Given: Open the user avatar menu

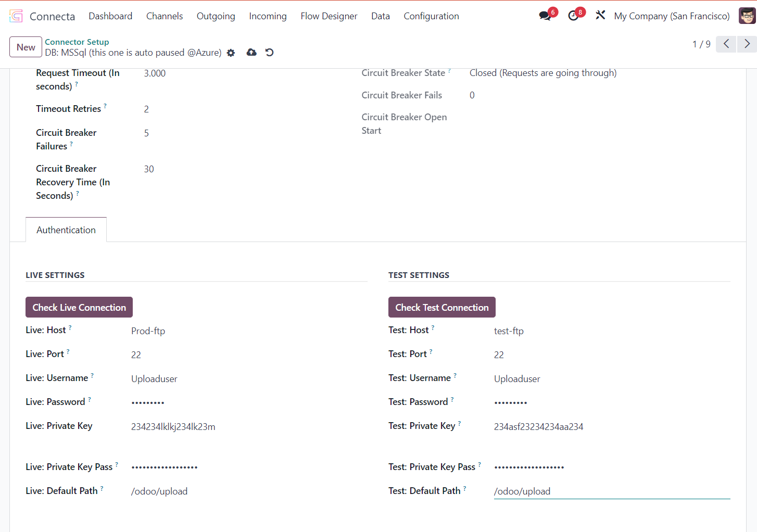Looking at the screenshot, I should [x=747, y=16].
